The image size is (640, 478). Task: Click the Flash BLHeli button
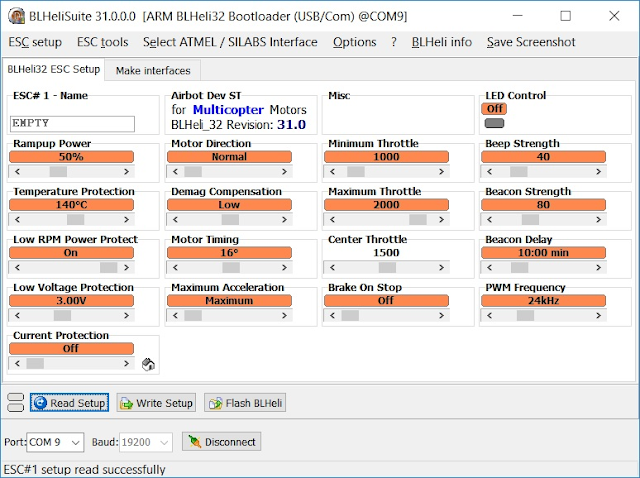click(245, 403)
